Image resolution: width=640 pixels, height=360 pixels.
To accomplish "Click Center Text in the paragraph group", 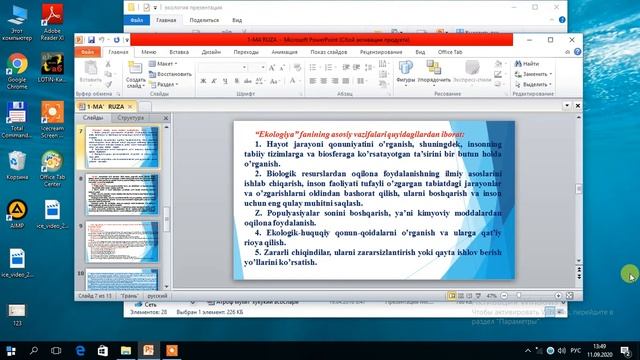I will (324, 81).
